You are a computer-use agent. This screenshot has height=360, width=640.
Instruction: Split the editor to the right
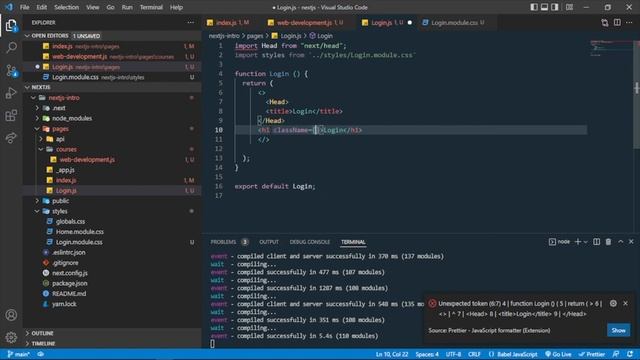click(617, 22)
